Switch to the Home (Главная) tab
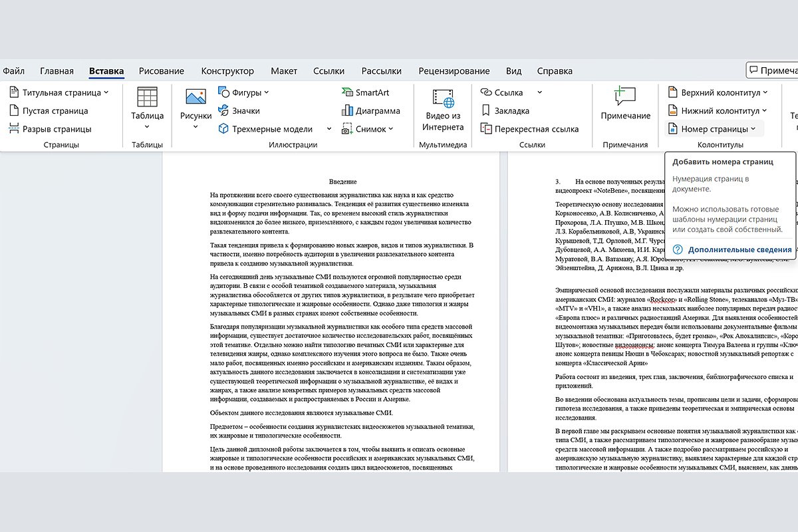This screenshot has height=532, width=798. click(x=57, y=71)
